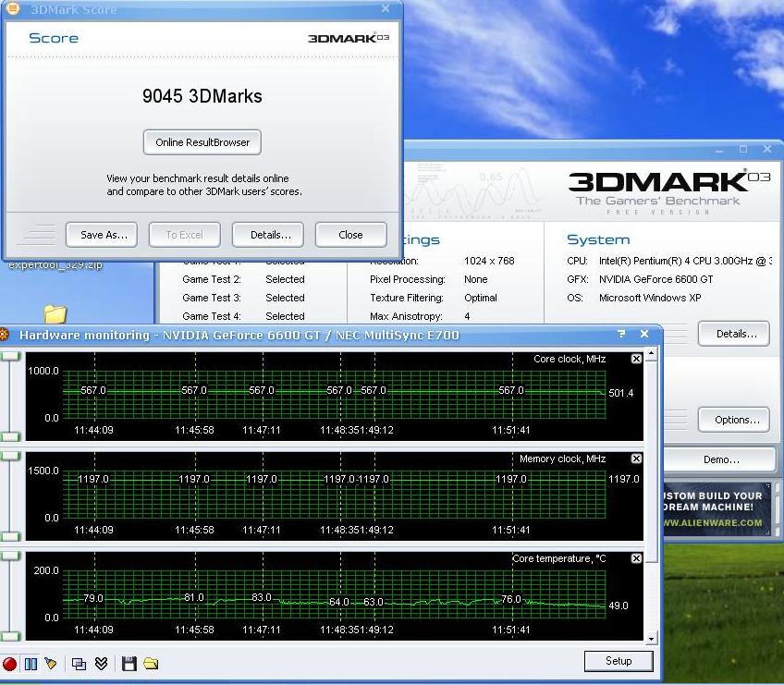Close the Core temperature graph
Image resolution: width=784 pixels, height=685 pixels.
click(636, 558)
